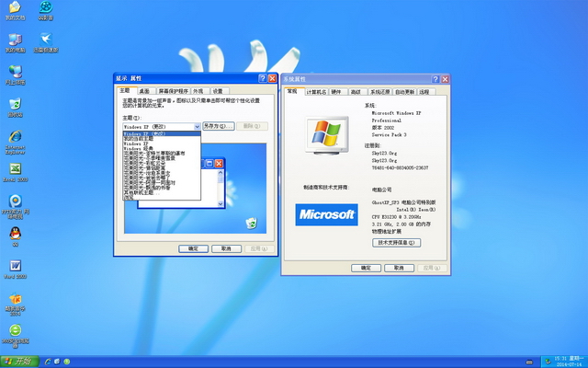This screenshot has height=368, width=588.
Task: Click 确定 in System Properties dialog
Action: pos(366,268)
